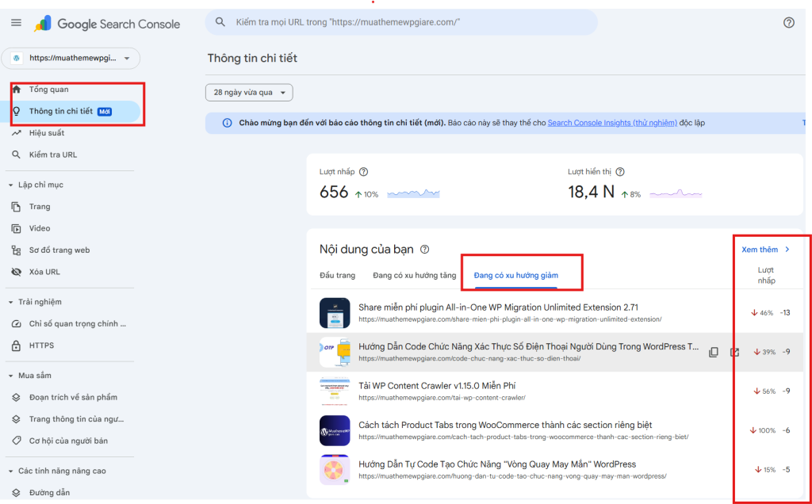Image resolution: width=812 pixels, height=504 pixels.
Task: Switch to the Đầu trang tab
Action: pyautogui.click(x=338, y=275)
